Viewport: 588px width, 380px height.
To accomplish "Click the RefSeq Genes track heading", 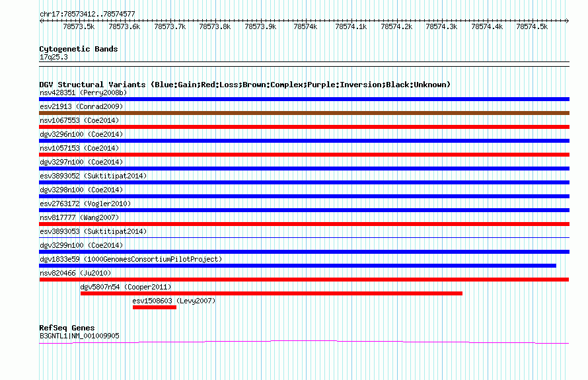I will click(67, 328).
